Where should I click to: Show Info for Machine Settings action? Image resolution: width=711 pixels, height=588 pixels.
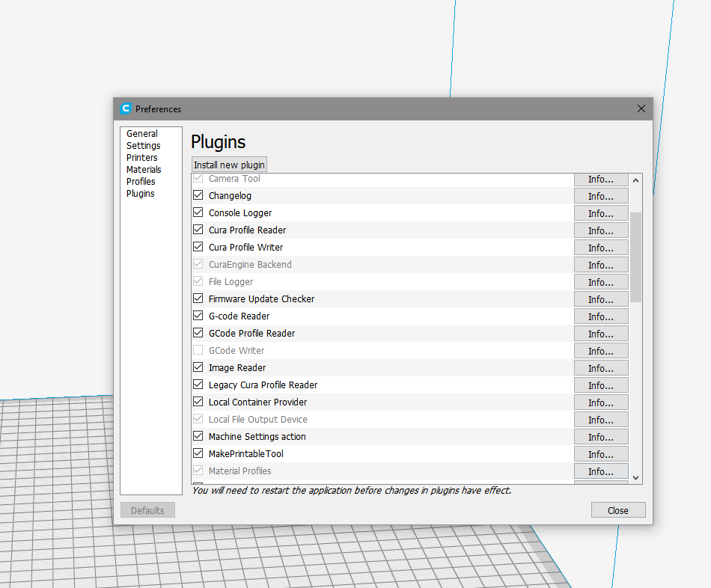(x=601, y=438)
